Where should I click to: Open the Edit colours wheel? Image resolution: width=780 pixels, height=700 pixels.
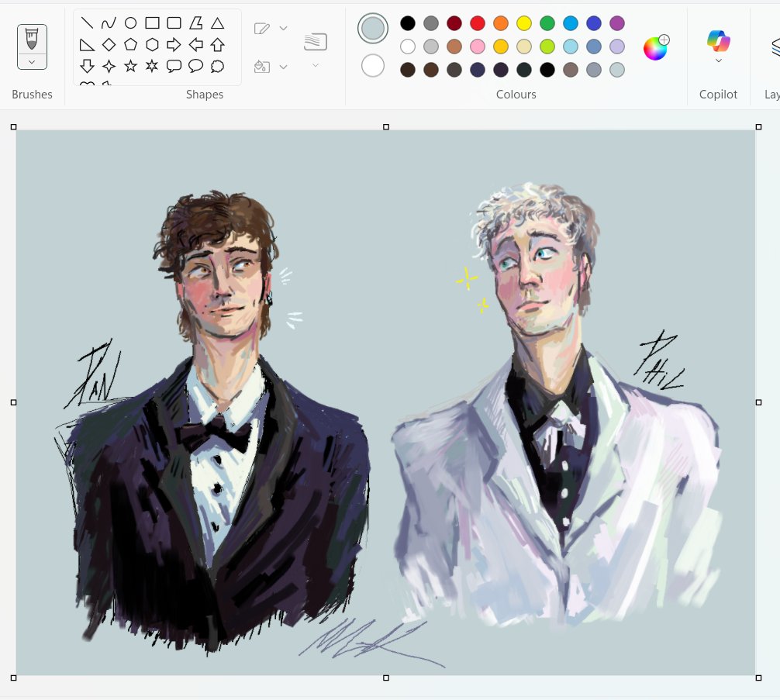point(656,48)
